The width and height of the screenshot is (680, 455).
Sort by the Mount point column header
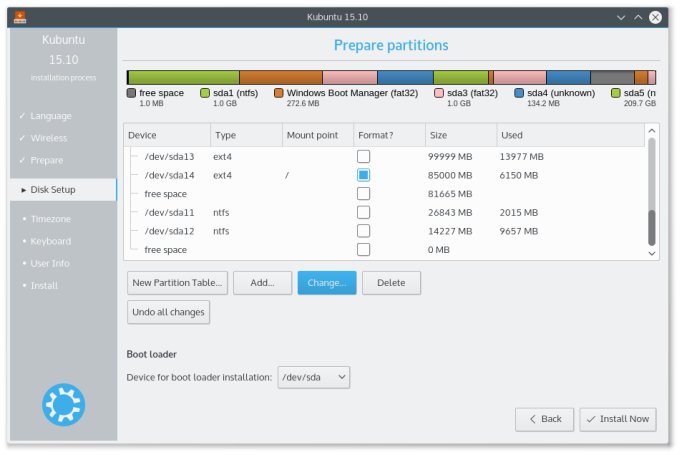tap(318, 135)
